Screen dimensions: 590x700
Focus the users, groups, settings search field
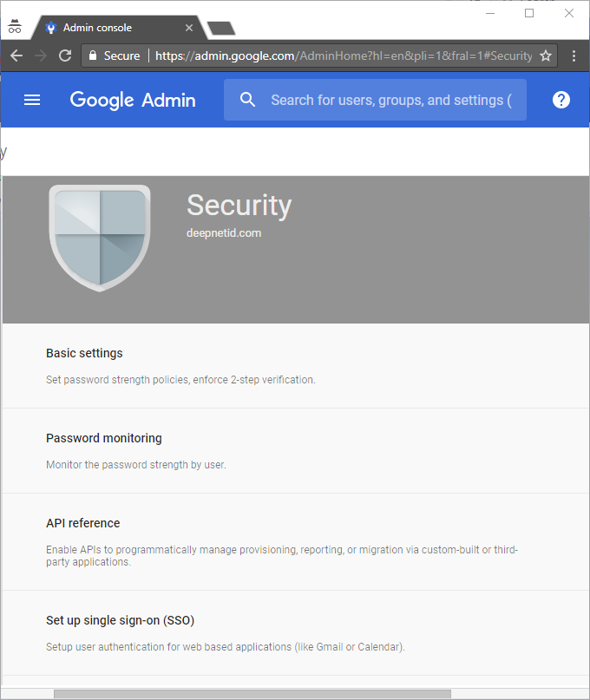coord(390,100)
